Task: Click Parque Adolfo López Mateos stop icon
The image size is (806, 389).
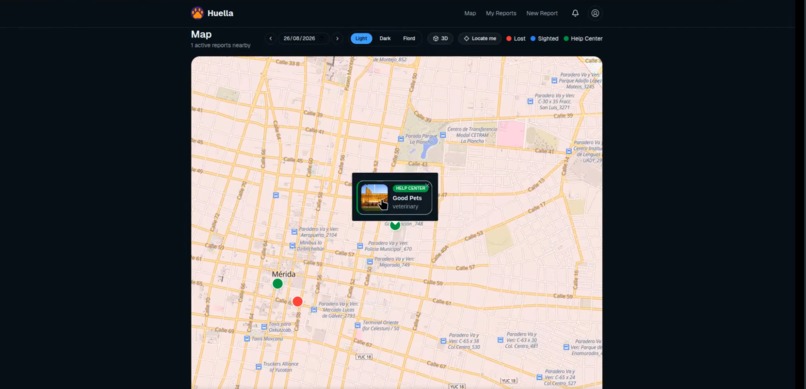Action: [554, 81]
